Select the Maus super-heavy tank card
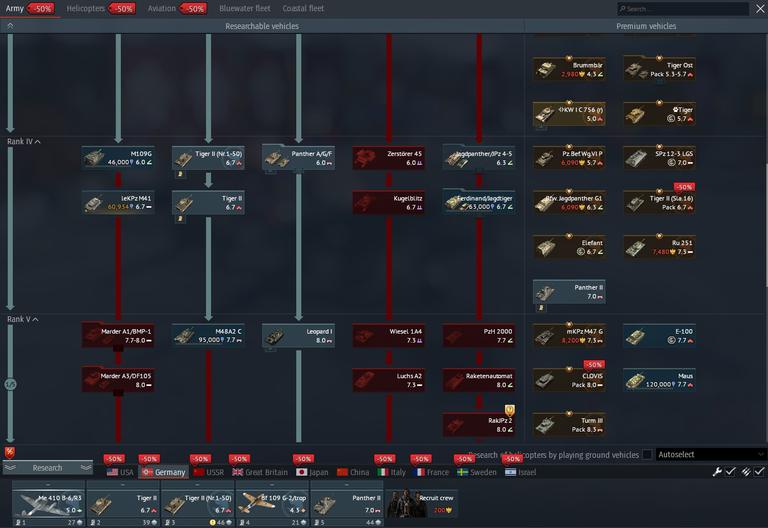The image size is (768, 528). [659, 380]
